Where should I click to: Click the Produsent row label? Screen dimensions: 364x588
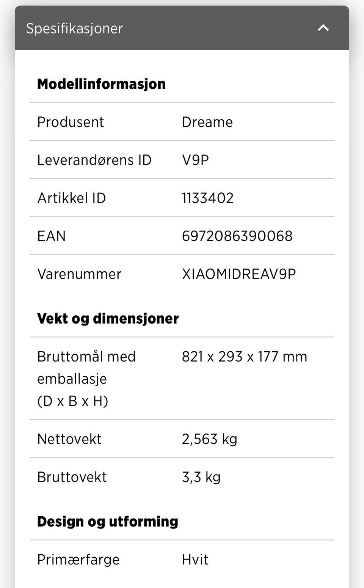(71, 122)
